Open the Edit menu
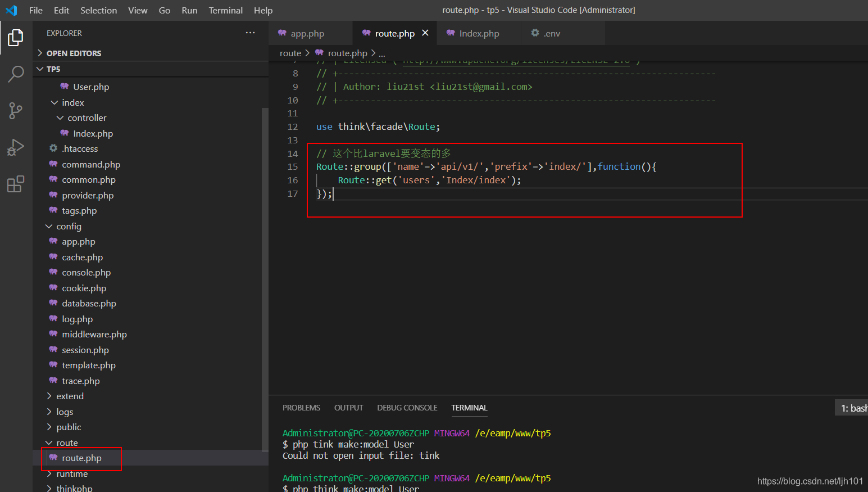 (61, 10)
